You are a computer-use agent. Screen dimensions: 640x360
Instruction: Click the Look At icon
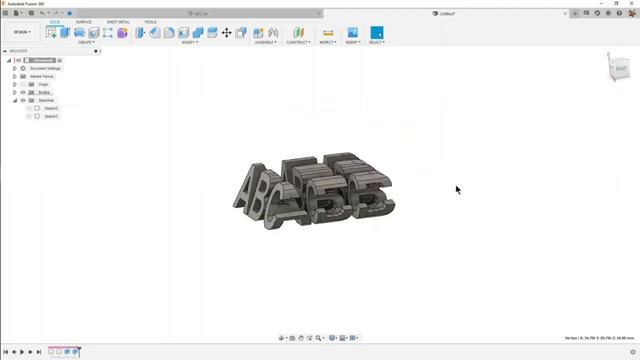click(292, 338)
